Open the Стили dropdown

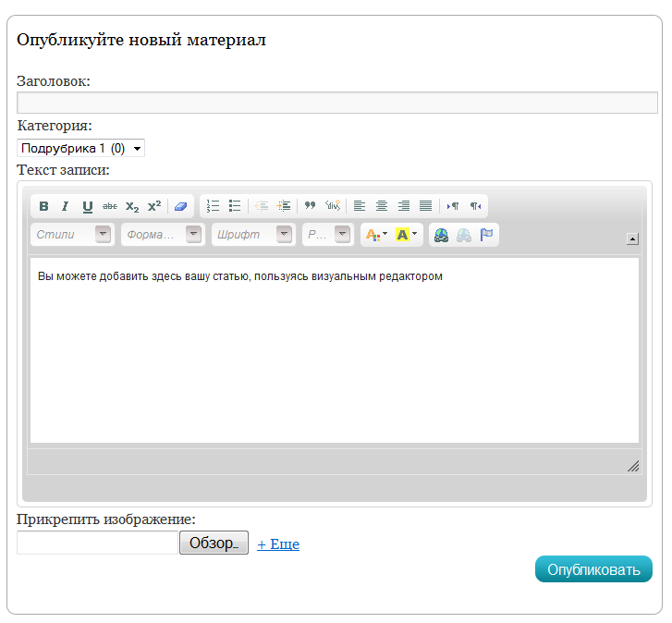[x=72, y=235]
